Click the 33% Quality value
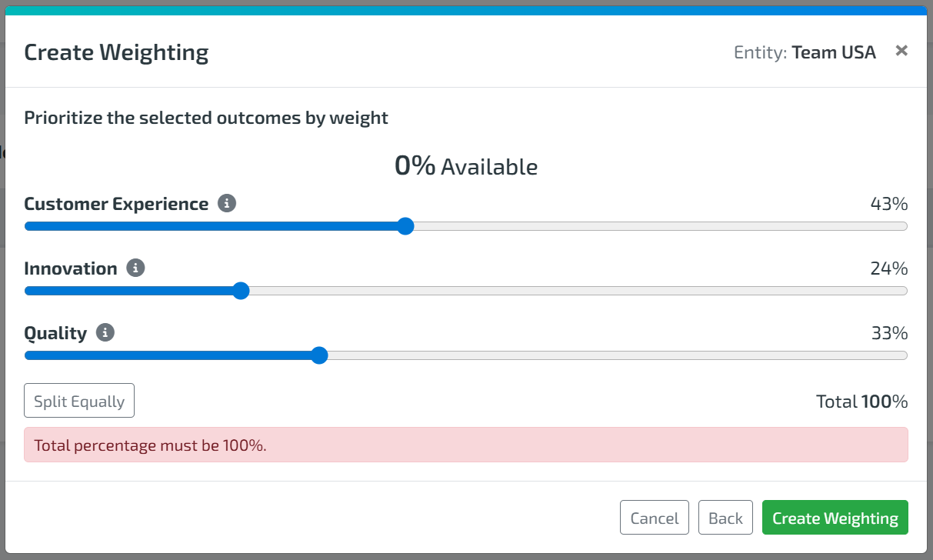Viewport: 933px width, 560px height. 889,334
